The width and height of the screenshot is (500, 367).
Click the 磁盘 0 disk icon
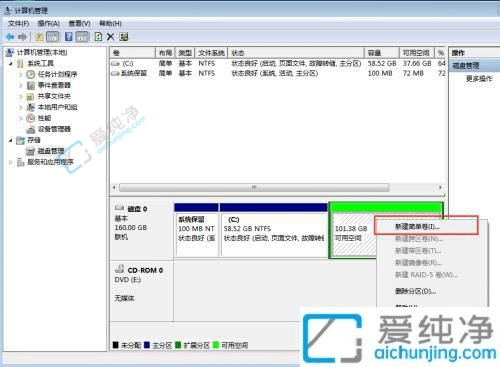point(120,208)
